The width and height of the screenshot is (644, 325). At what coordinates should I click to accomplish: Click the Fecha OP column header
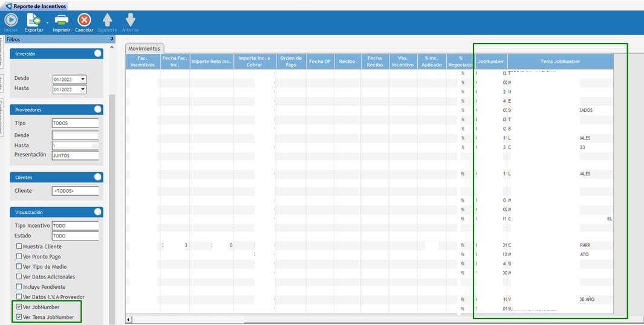pyautogui.click(x=320, y=62)
